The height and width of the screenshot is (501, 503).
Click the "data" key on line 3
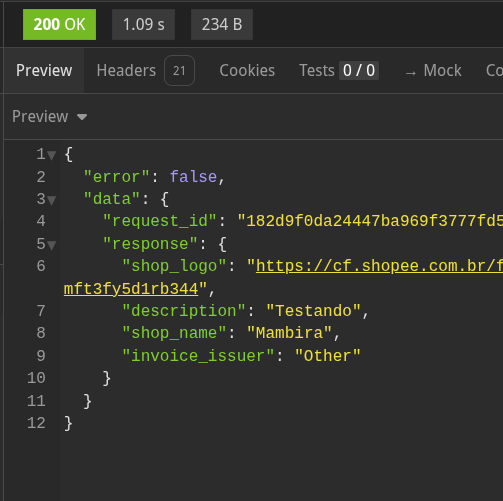112,199
